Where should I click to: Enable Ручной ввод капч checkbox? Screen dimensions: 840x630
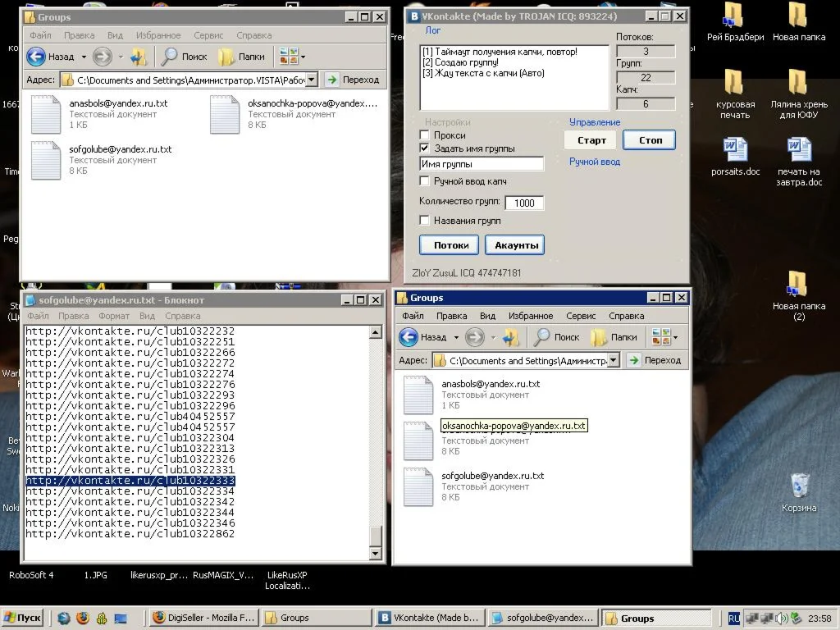click(x=424, y=181)
